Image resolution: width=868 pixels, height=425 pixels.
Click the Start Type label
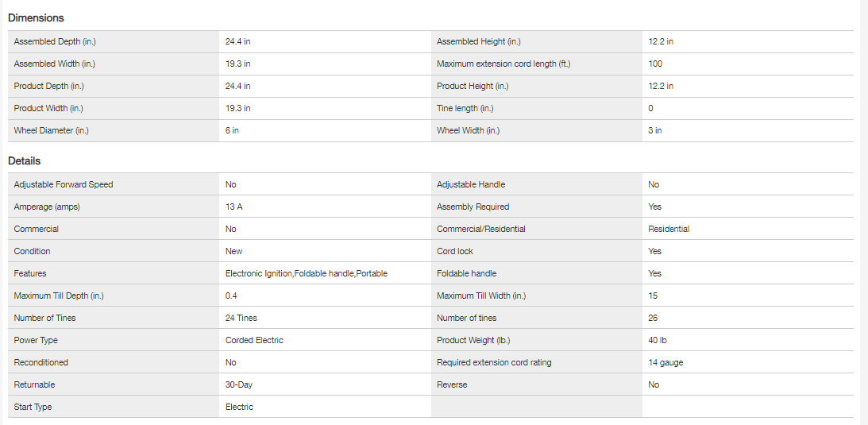tap(34, 407)
